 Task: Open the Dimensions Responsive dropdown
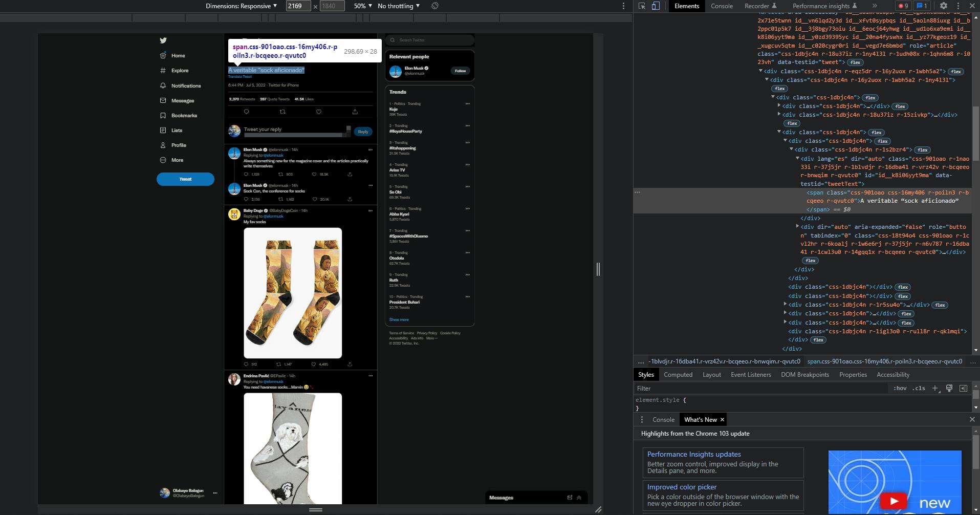pos(241,6)
